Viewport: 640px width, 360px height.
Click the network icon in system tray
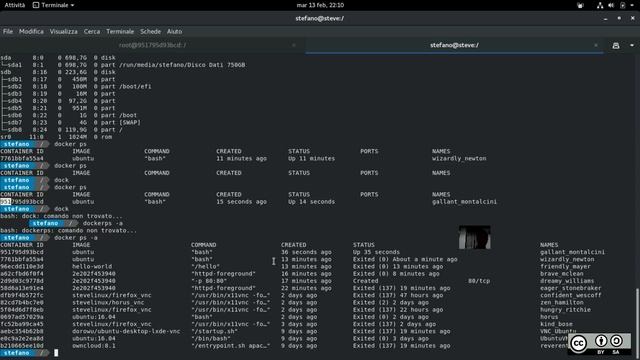(x=600, y=5)
